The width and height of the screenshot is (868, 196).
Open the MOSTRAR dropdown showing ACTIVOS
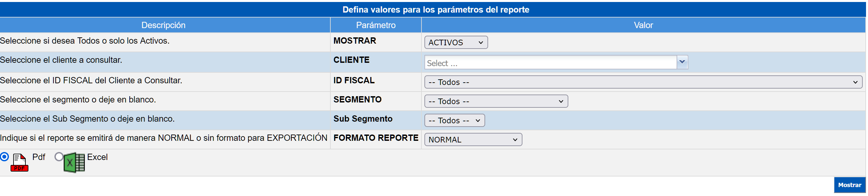[x=456, y=43]
